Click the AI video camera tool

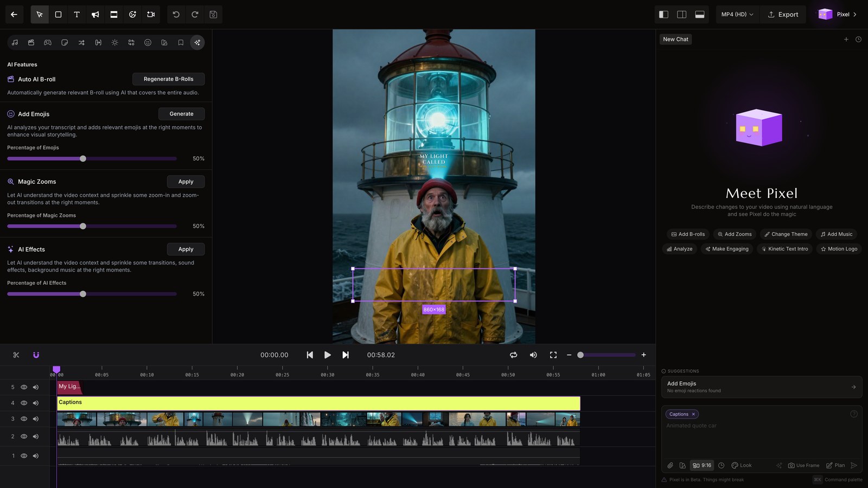(151, 15)
